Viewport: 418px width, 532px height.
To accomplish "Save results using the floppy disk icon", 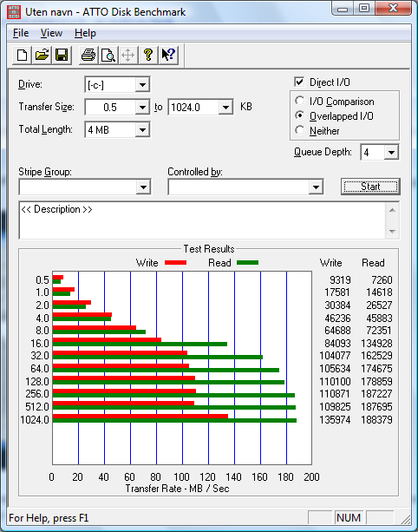I will (x=62, y=55).
